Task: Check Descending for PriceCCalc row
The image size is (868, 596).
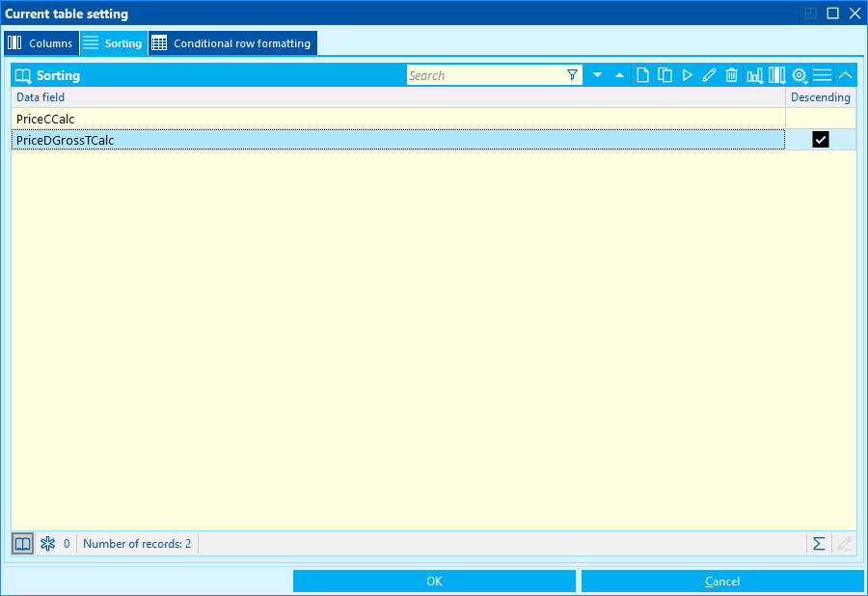Action: (x=821, y=119)
